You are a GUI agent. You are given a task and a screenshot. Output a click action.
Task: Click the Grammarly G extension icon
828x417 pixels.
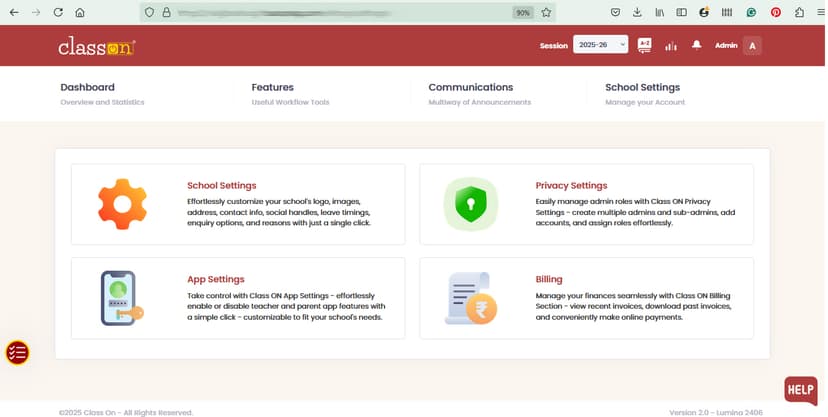704,12
